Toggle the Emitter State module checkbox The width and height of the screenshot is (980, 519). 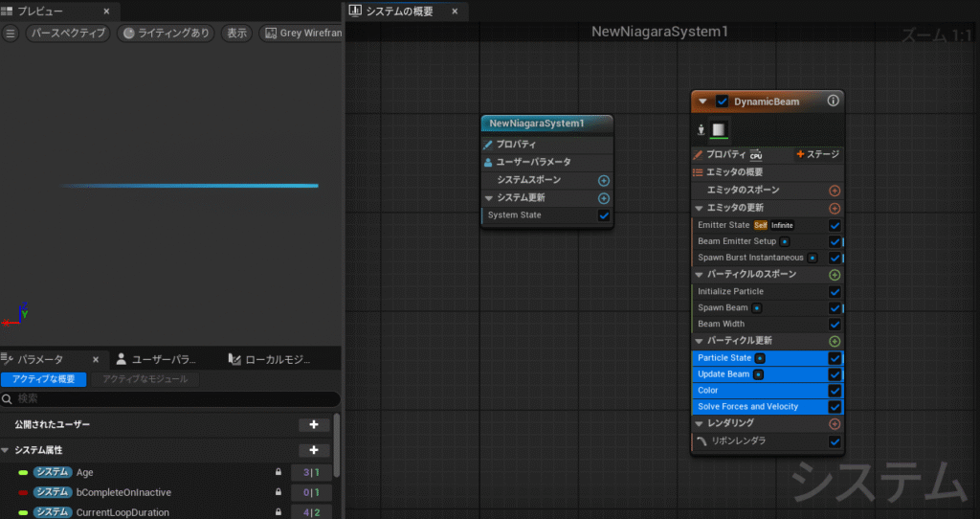pyautogui.click(x=834, y=225)
